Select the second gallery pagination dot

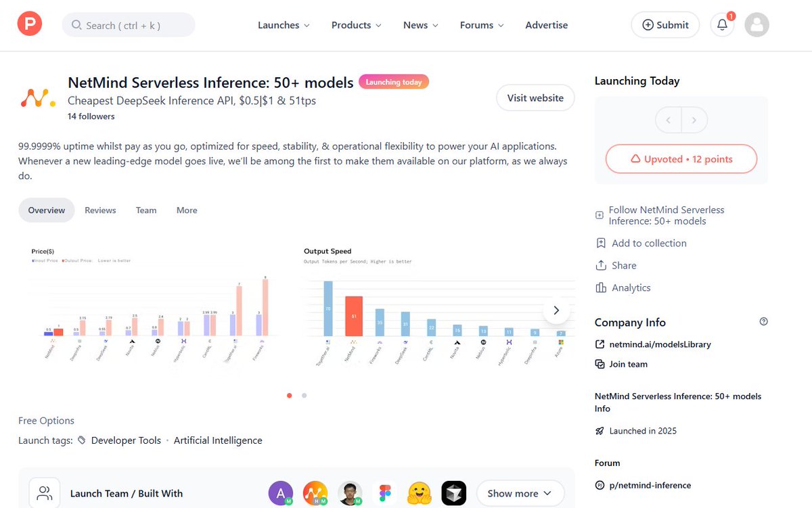[304, 396]
